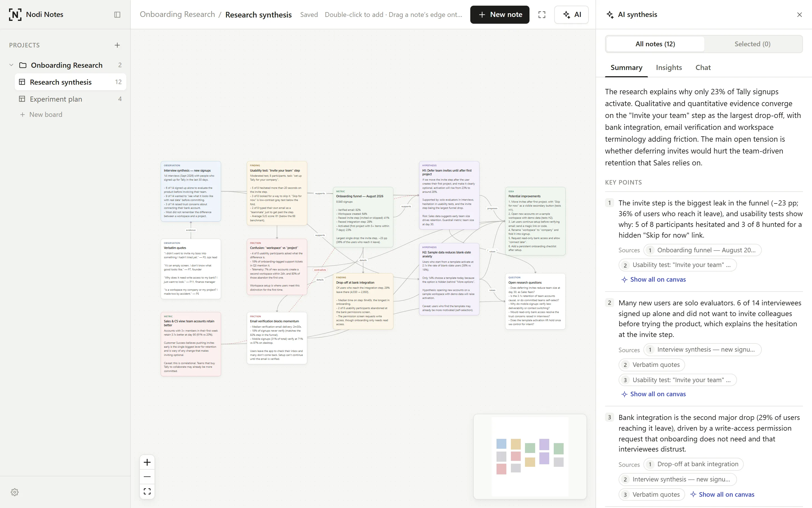This screenshot has width=812, height=508.
Task: Click the Nodi Notes logo icon
Action: point(15,14)
